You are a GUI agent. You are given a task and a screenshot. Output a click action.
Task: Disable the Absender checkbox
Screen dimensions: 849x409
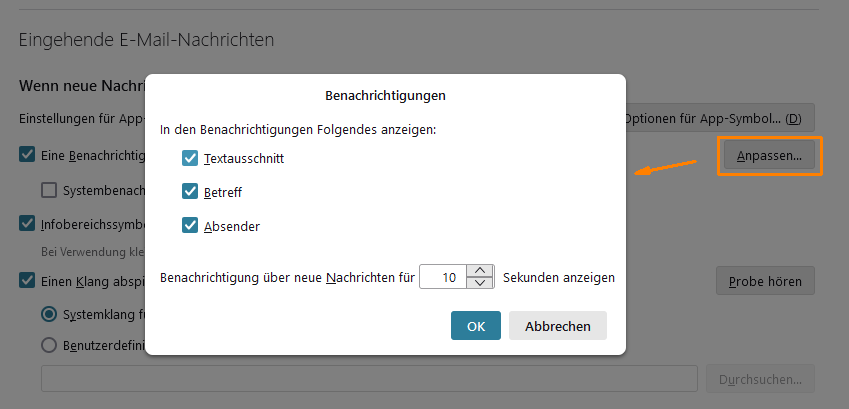point(190,226)
